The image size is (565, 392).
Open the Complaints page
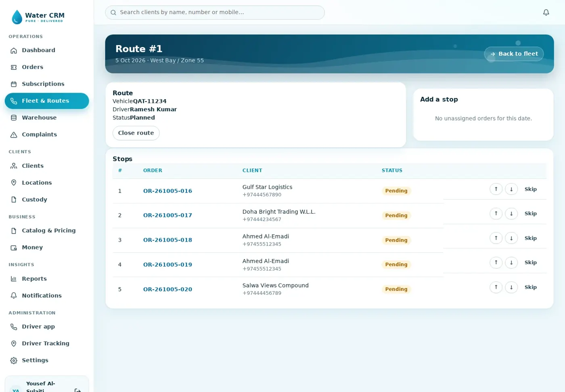(47, 135)
